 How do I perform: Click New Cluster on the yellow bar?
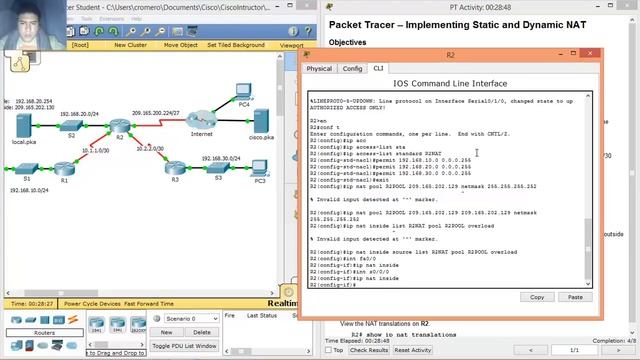pos(131,45)
